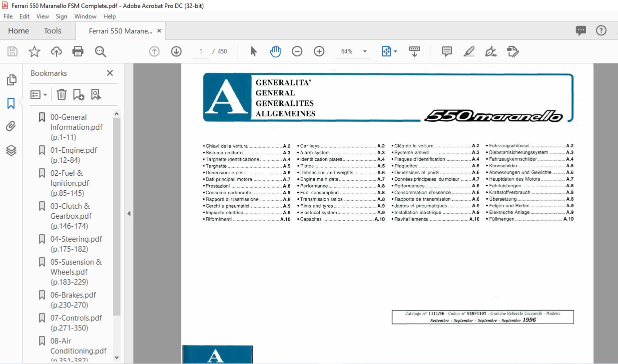Open the read mode keyboard icon
618x364 pixels.
[x=414, y=51]
